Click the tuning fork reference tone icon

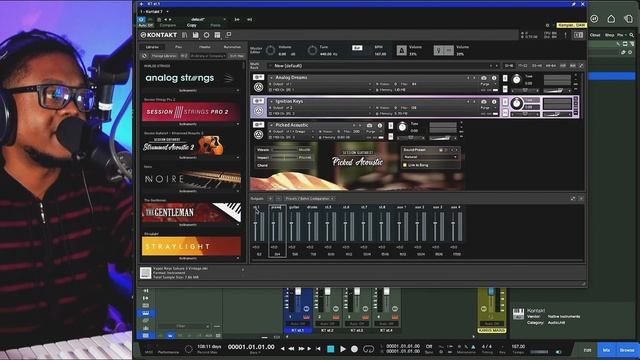(x=439, y=50)
